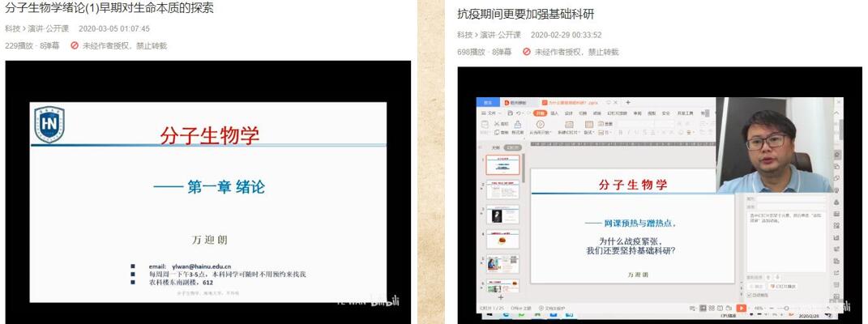Click the 46% zoom level in status bar
The height and width of the screenshot is (324, 868).
[759, 308]
